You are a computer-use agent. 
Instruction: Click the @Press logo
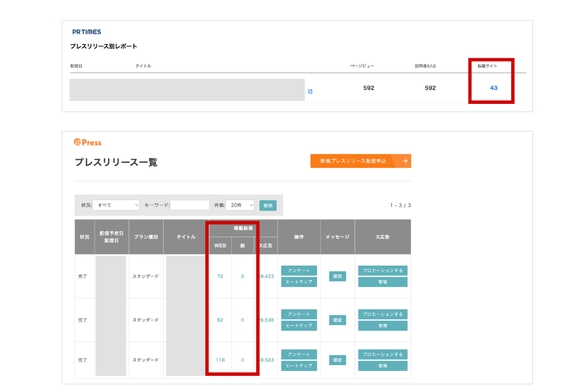[88, 143]
